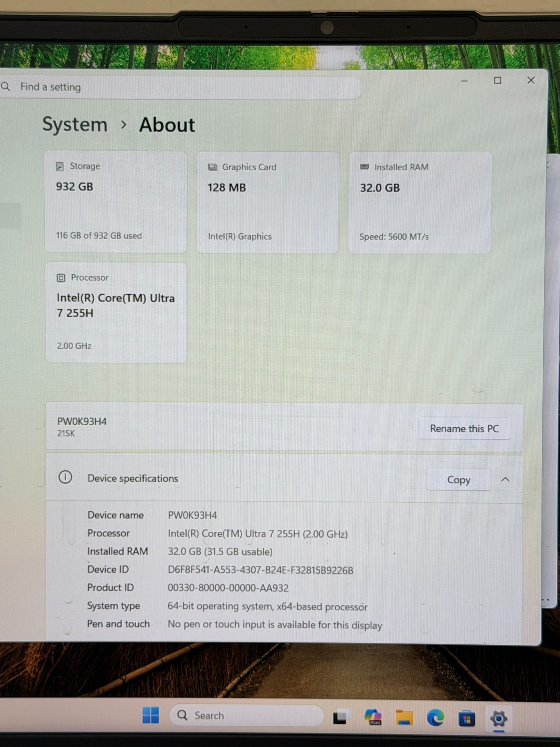Select the Pen and touch value text

(275, 625)
